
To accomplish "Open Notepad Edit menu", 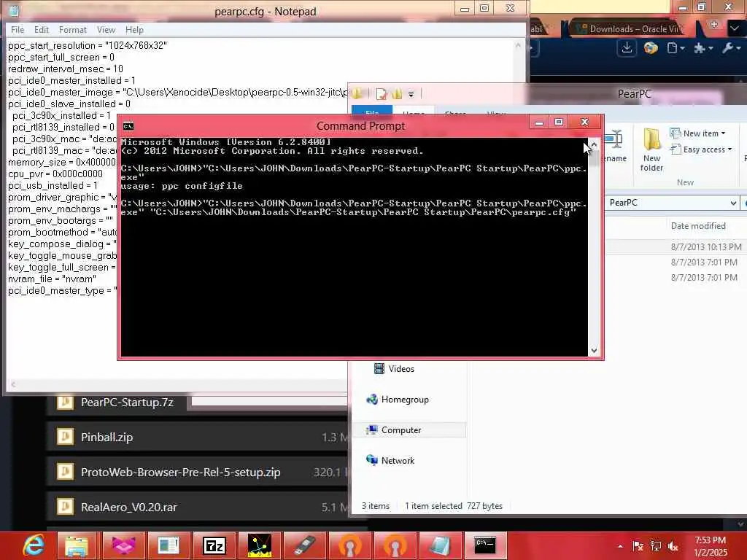I will [x=42, y=29].
